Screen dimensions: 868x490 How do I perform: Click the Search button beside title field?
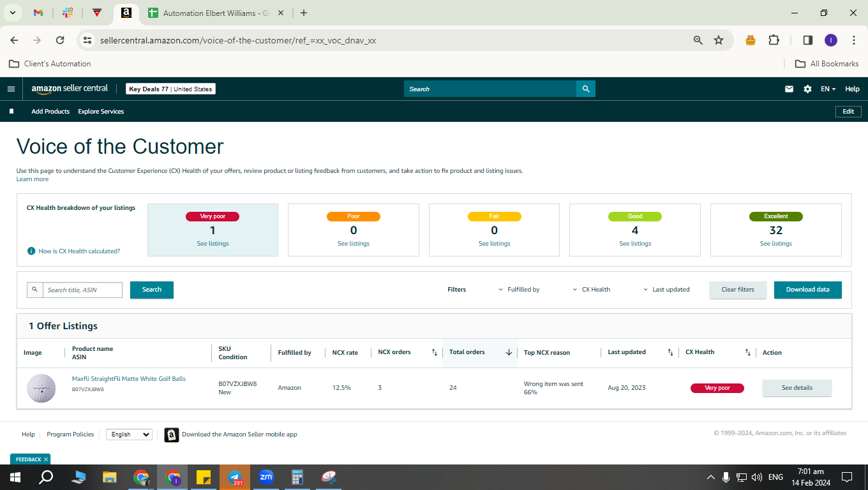pyautogui.click(x=152, y=290)
